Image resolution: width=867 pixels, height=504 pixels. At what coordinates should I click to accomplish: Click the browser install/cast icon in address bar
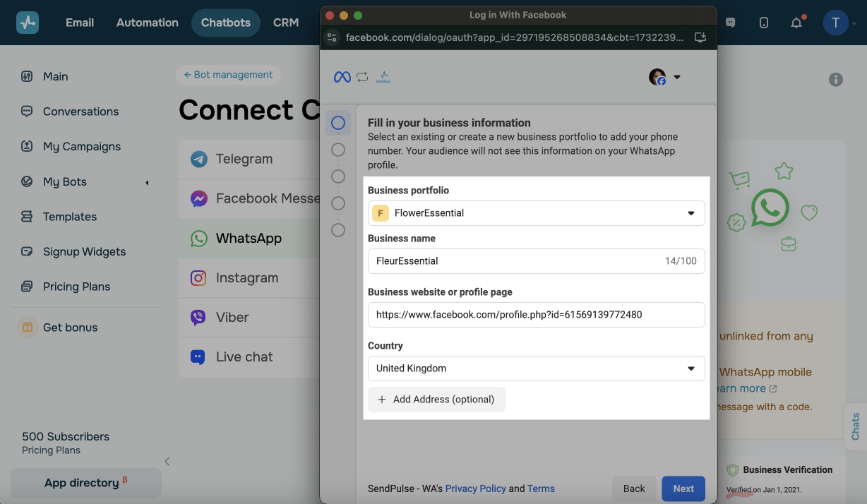coord(700,37)
